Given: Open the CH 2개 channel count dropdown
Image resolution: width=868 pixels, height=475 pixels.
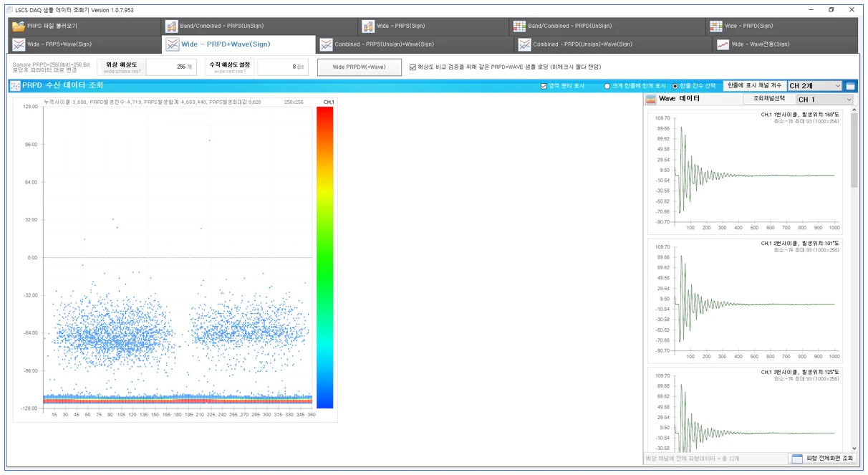Looking at the screenshot, I should point(815,86).
